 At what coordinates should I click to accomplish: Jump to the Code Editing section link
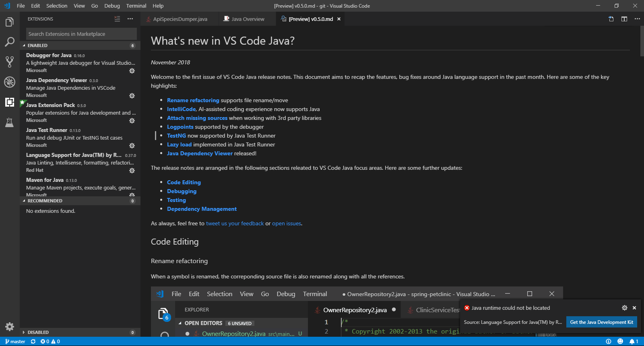click(184, 182)
